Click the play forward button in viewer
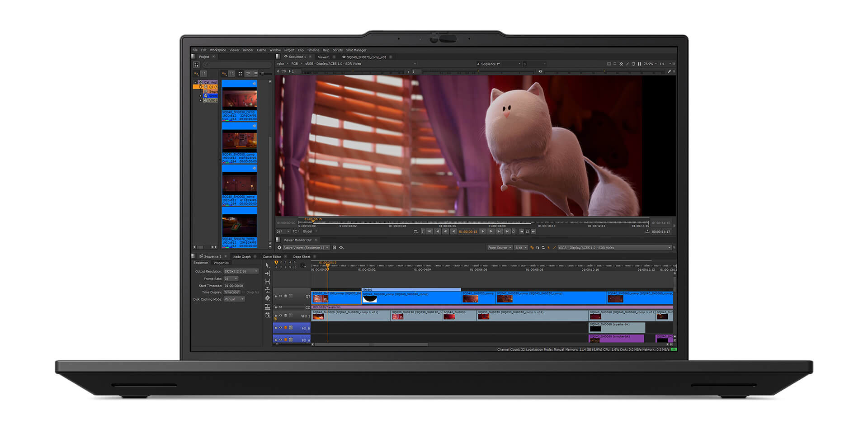Screen dimensions: 868x434 coord(483,231)
